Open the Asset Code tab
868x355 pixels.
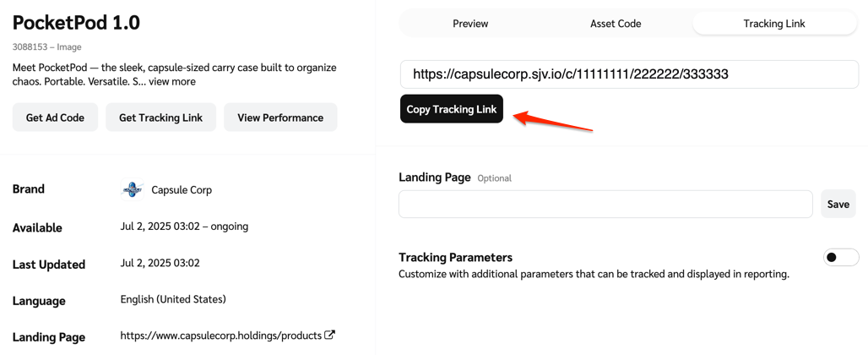click(616, 24)
